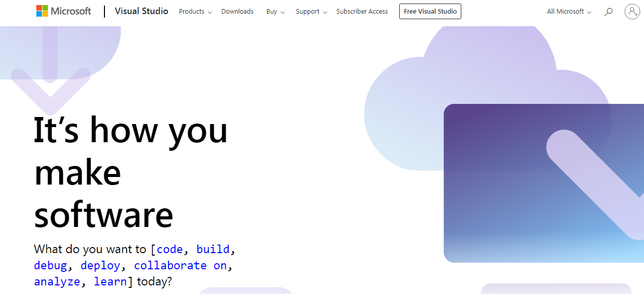Select the "deploy" link
Screen dimensions: 644x294
coord(100,266)
